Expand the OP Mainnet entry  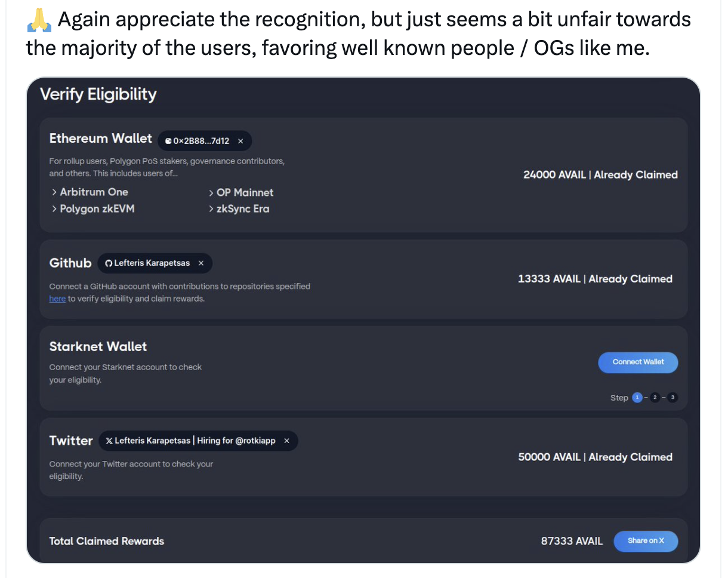click(241, 193)
